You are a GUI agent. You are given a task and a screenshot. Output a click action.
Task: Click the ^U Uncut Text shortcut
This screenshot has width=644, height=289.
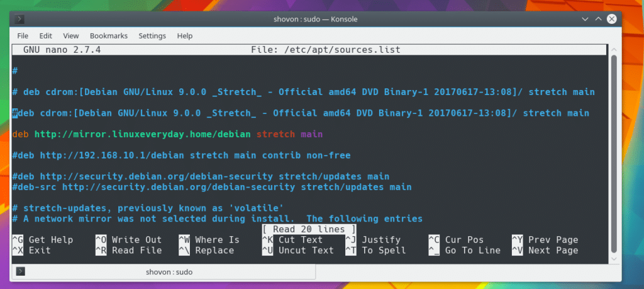coord(297,251)
